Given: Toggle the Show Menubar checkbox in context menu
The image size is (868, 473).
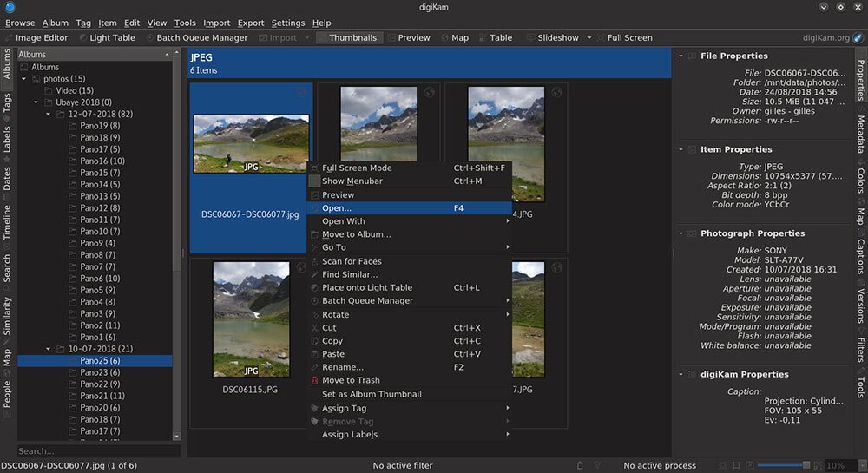Looking at the screenshot, I should [314, 181].
